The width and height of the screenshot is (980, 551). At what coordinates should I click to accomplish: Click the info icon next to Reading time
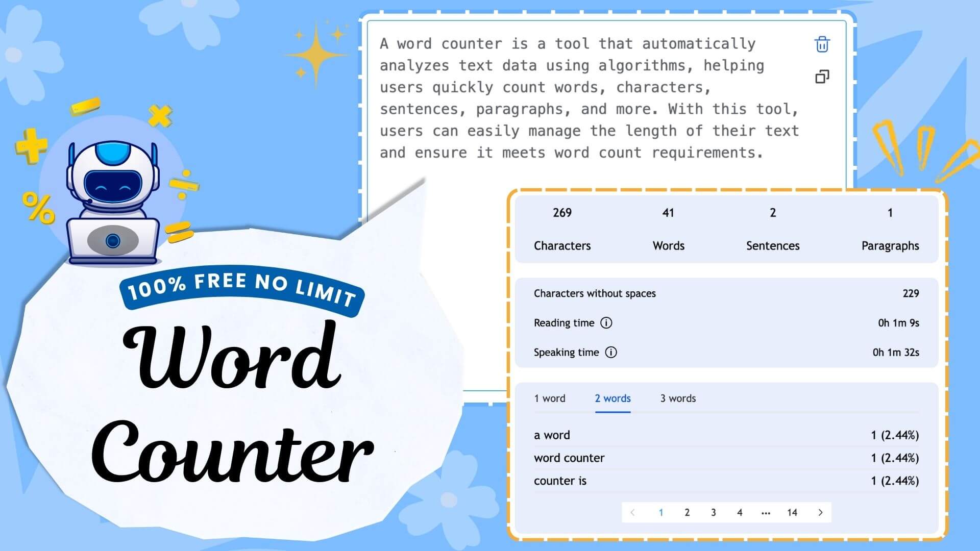pyautogui.click(x=607, y=323)
